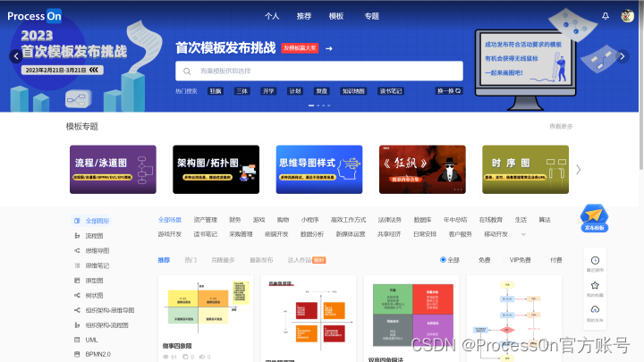Click the arrow beside banner title
Screen dimensions: 644x362
tap(328, 48)
